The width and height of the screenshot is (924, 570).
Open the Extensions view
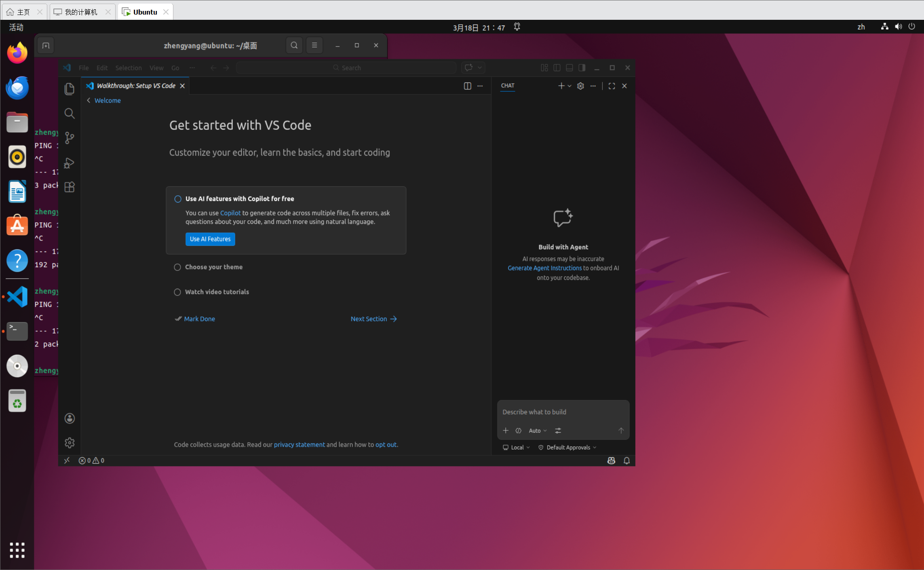(x=70, y=187)
